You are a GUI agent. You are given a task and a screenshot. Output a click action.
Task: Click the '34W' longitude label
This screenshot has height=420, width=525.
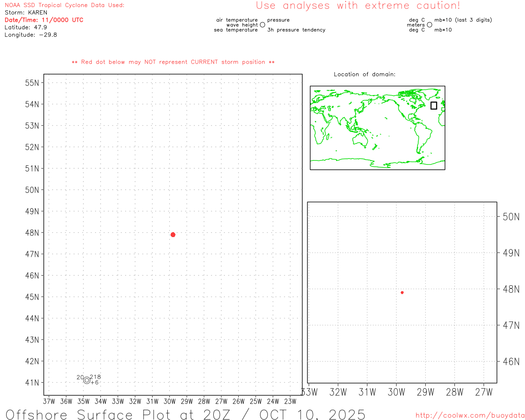click(101, 401)
